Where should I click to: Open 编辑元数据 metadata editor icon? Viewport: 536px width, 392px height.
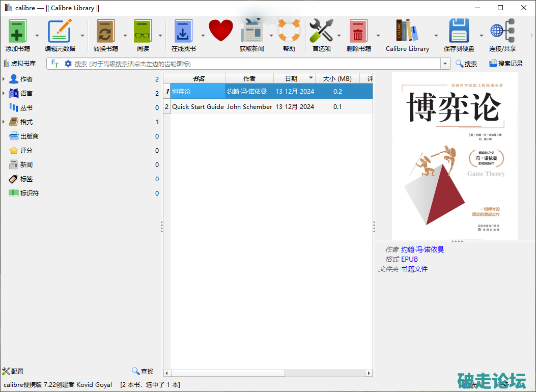[60, 32]
